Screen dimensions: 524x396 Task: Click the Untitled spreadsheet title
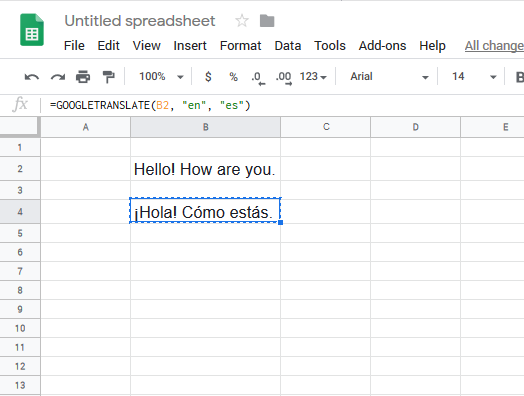click(x=140, y=21)
